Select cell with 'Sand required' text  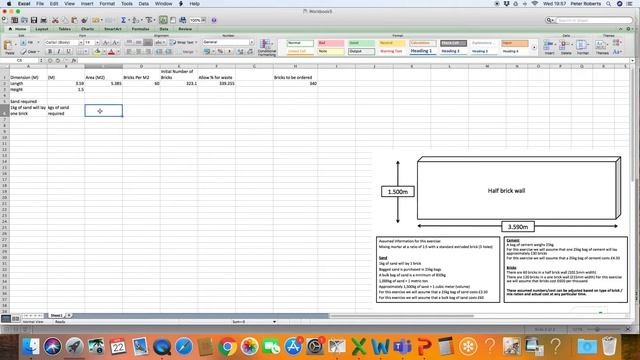pyautogui.click(x=28, y=101)
